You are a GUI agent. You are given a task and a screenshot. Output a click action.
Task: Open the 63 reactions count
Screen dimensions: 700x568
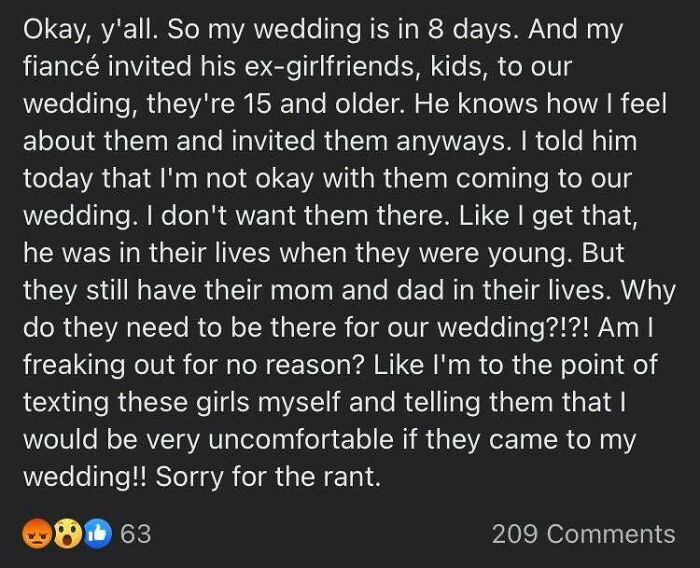point(135,534)
